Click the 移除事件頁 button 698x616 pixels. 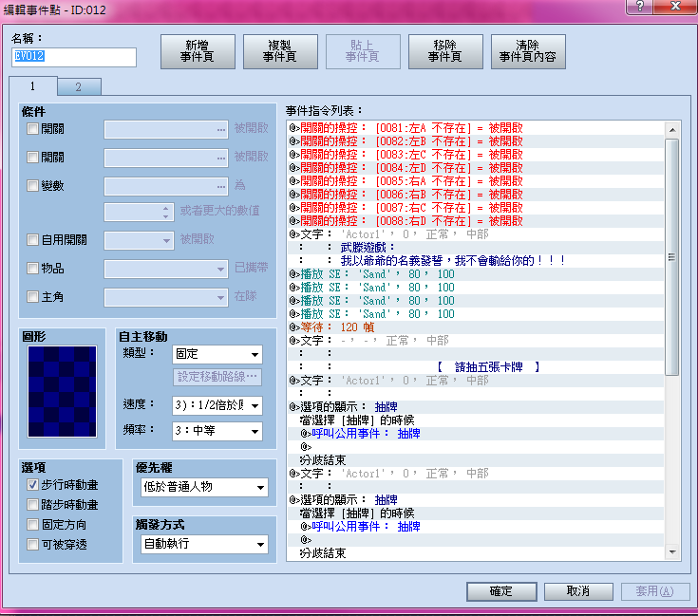pyautogui.click(x=445, y=51)
